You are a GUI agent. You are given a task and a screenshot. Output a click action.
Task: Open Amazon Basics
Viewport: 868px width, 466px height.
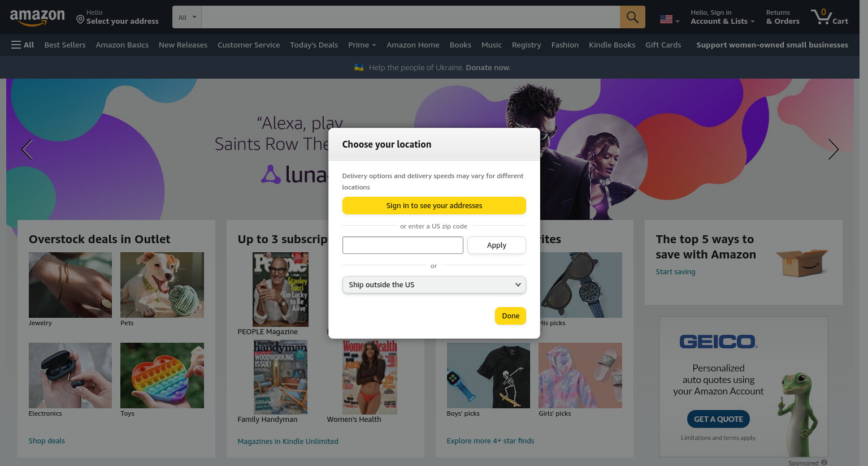tap(122, 45)
